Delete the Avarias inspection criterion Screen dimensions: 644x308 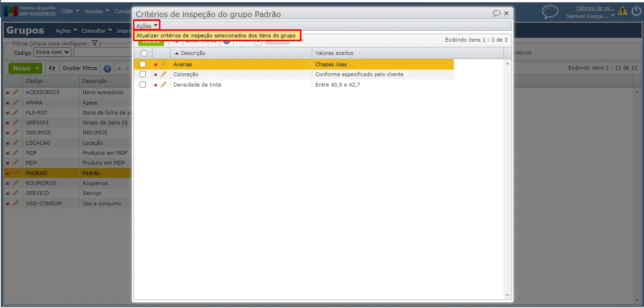click(156, 64)
